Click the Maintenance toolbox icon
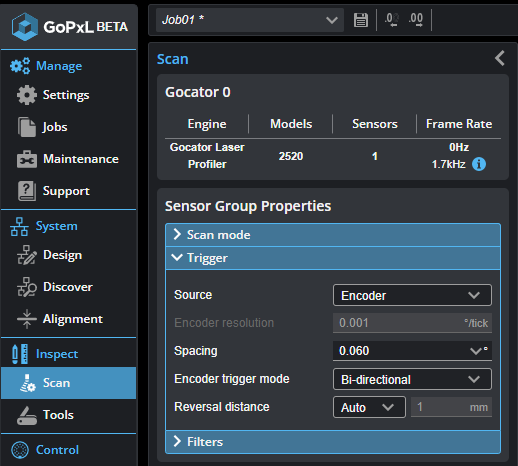Image resolution: width=518 pixels, height=466 pixels. click(27, 159)
